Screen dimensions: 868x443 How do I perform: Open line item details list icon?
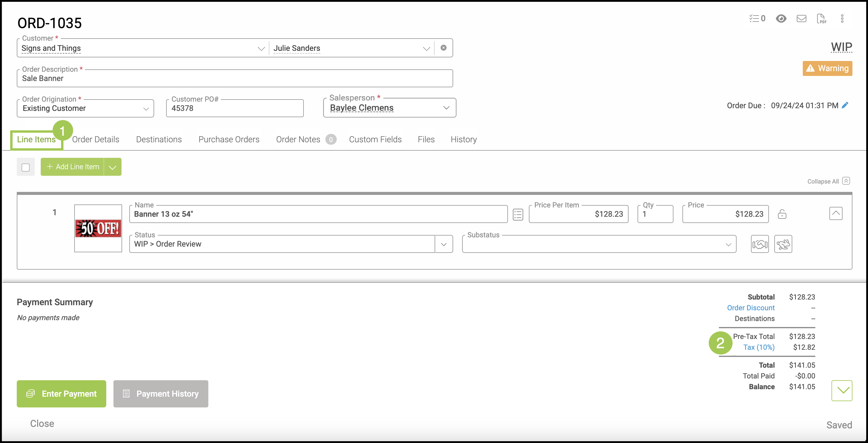pyautogui.click(x=518, y=214)
